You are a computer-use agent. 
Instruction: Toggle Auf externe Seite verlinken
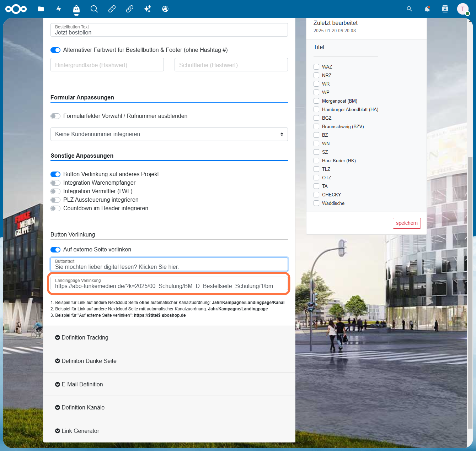(55, 250)
